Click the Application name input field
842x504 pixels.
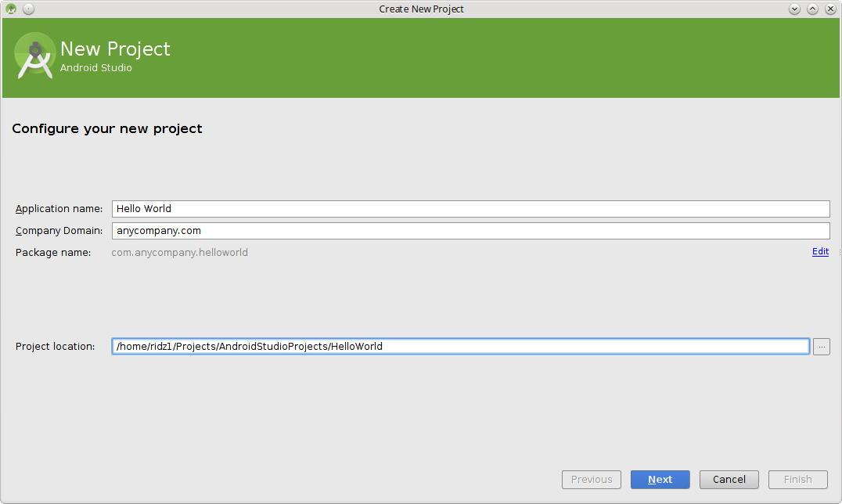(x=470, y=208)
